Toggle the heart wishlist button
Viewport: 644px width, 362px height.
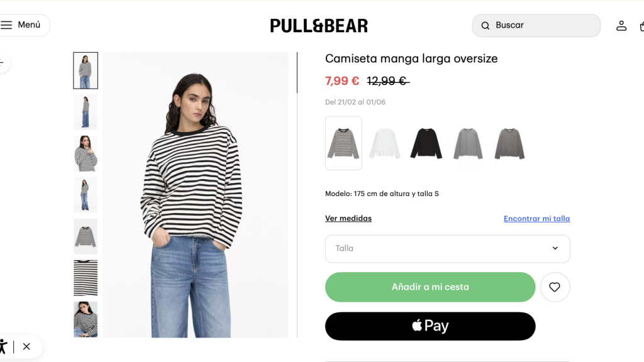pos(555,287)
